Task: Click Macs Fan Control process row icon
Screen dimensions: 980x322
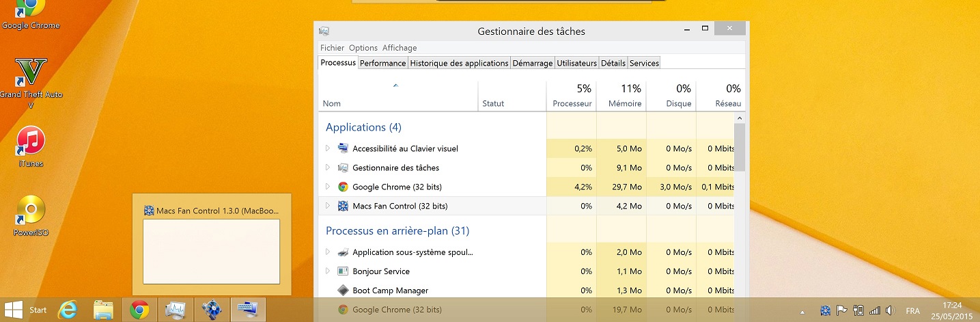Action: [343, 206]
